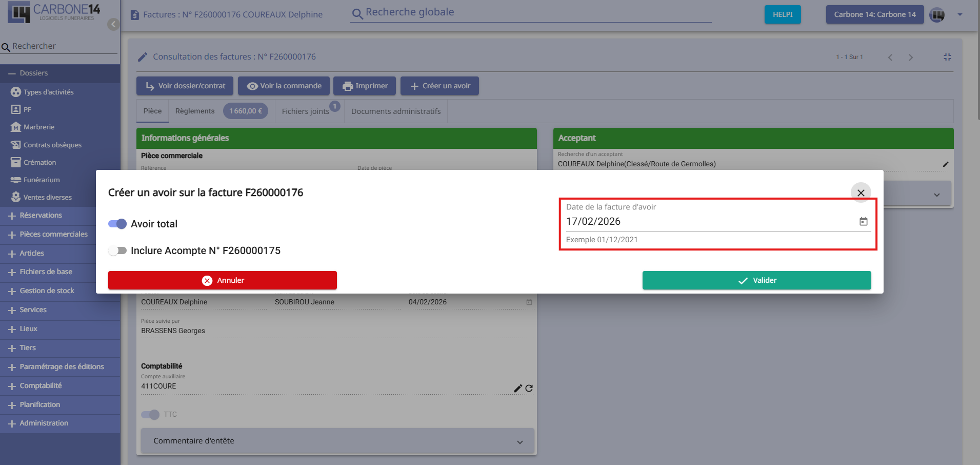
Task: Close the credit note dialog with X
Action: coord(861,193)
